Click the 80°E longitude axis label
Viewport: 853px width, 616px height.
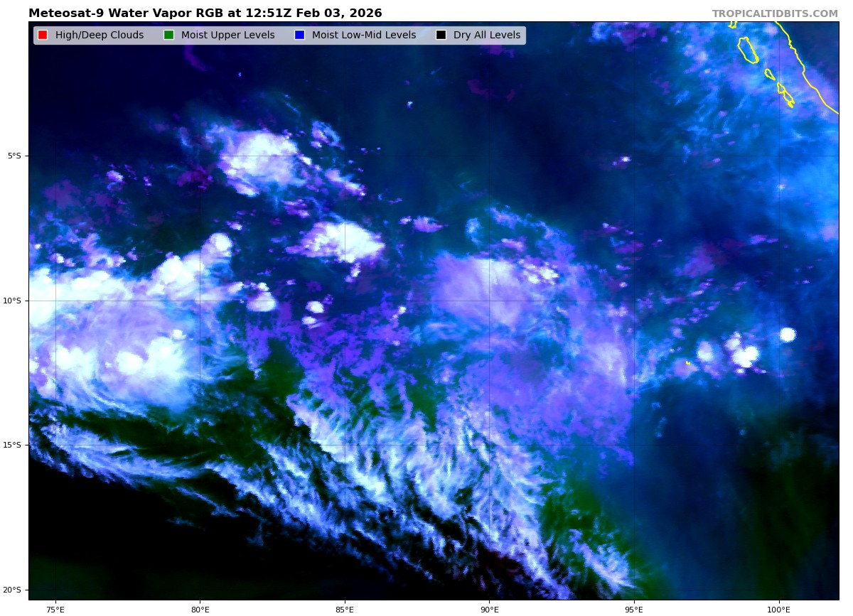200,609
